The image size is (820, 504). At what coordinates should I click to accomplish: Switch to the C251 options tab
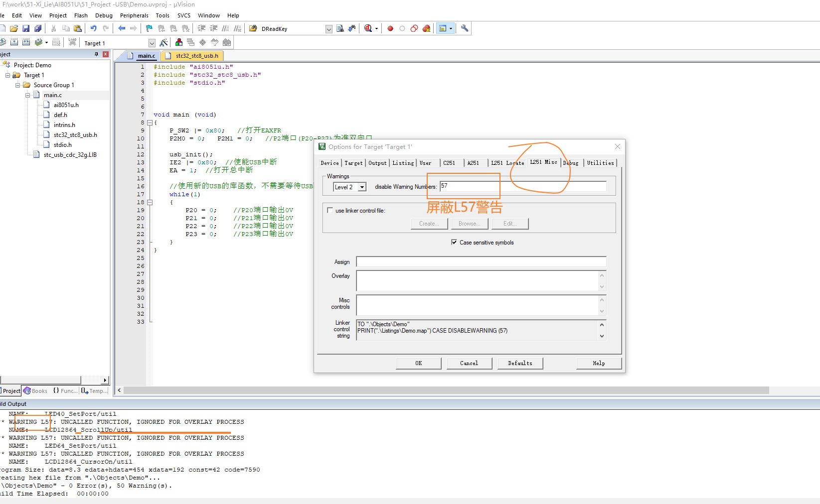(449, 163)
